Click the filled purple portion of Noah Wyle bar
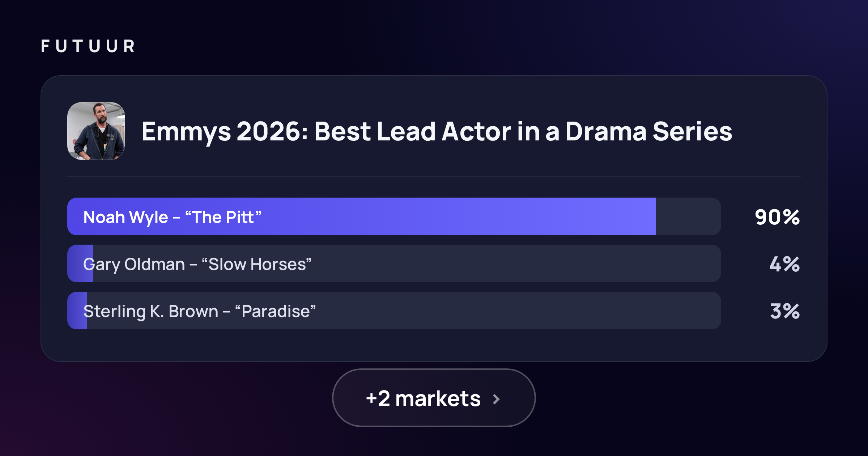The image size is (868, 456). [362, 216]
